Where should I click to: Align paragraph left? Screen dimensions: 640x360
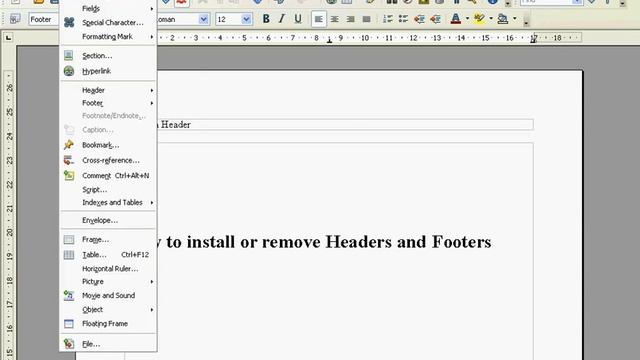(x=319, y=19)
